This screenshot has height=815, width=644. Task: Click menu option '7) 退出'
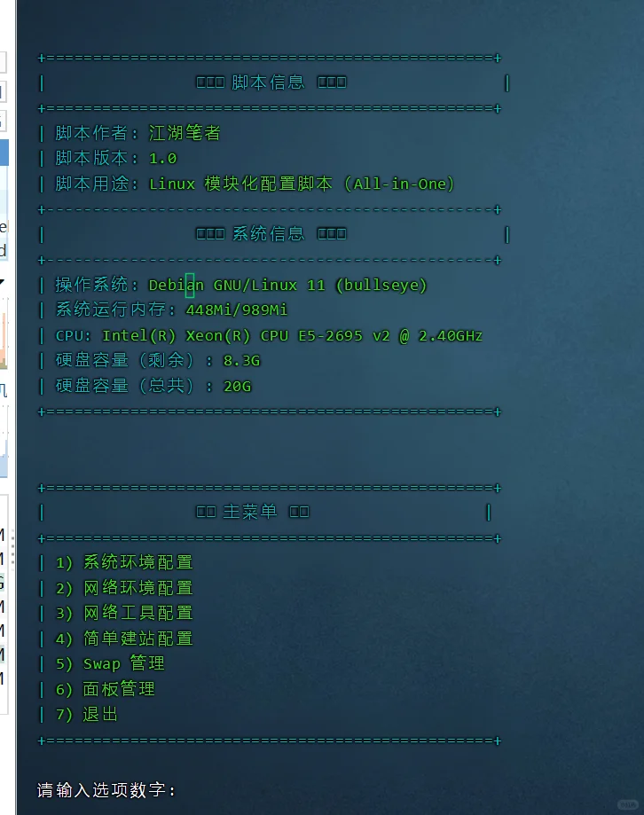pos(87,714)
